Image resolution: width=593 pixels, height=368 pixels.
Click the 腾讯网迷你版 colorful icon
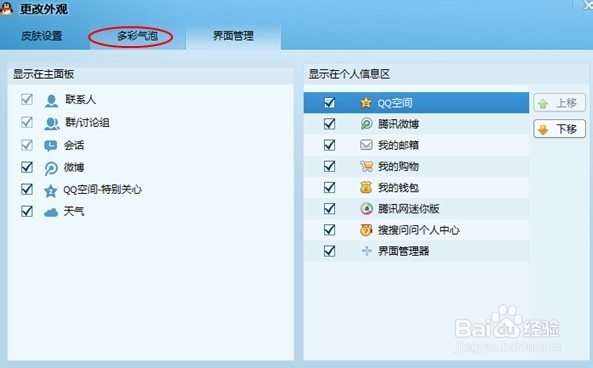(366, 208)
